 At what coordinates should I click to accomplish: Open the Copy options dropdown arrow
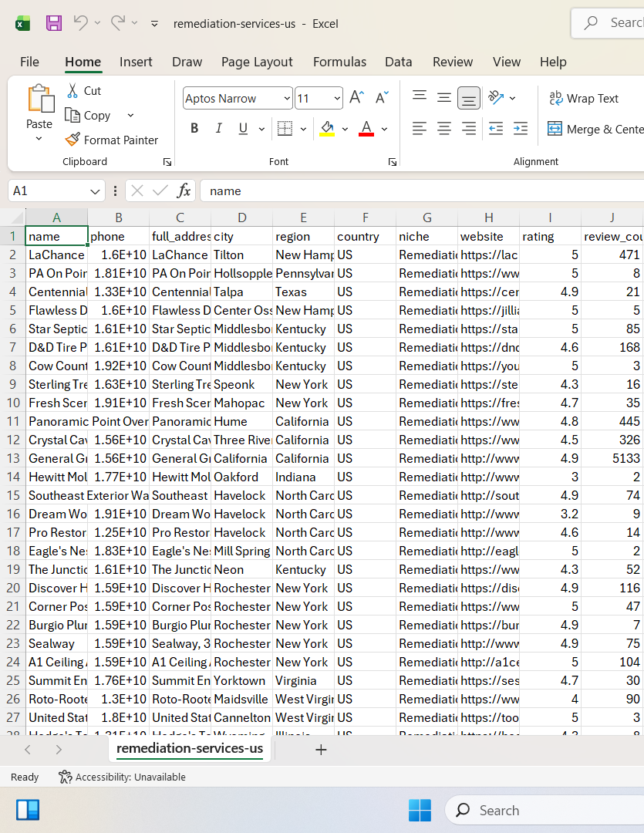point(130,115)
